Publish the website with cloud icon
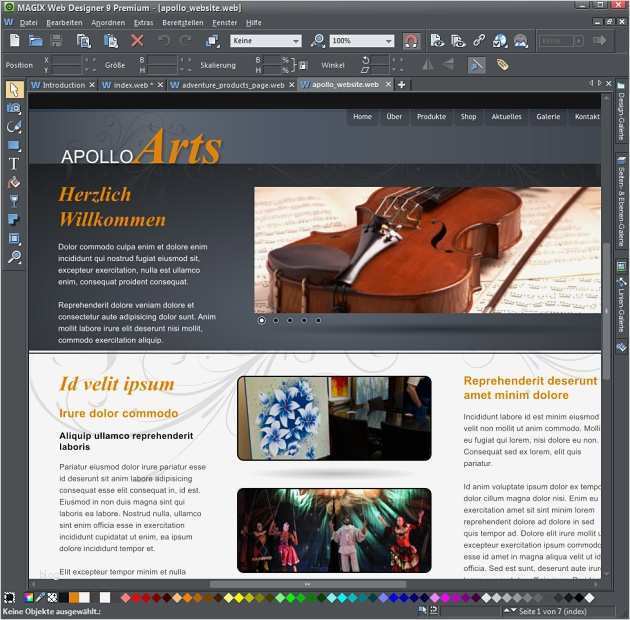 tap(521, 41)
